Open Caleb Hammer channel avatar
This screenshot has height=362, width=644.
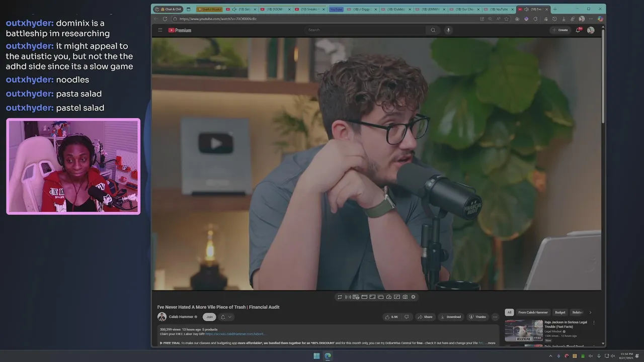coord(162,317)
